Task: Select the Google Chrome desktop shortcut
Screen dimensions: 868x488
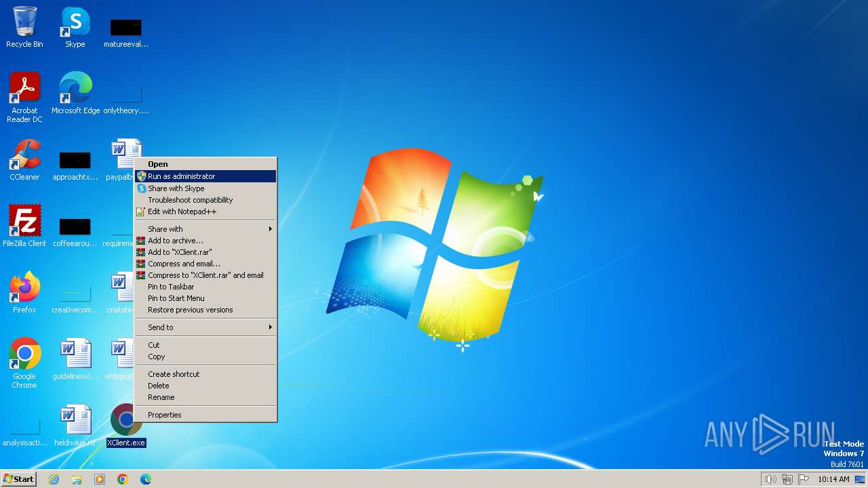Action: pyautogui.click(x=24, y=363)
